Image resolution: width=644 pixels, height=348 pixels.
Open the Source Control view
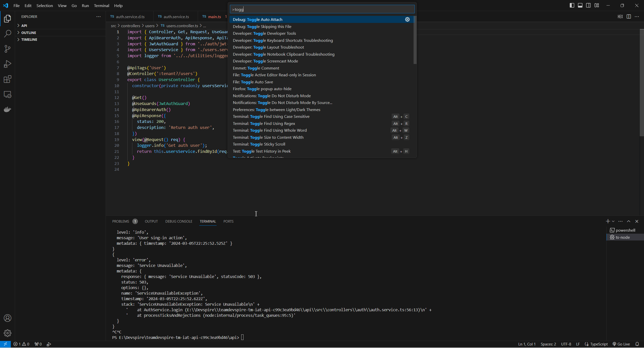(8, 49)
